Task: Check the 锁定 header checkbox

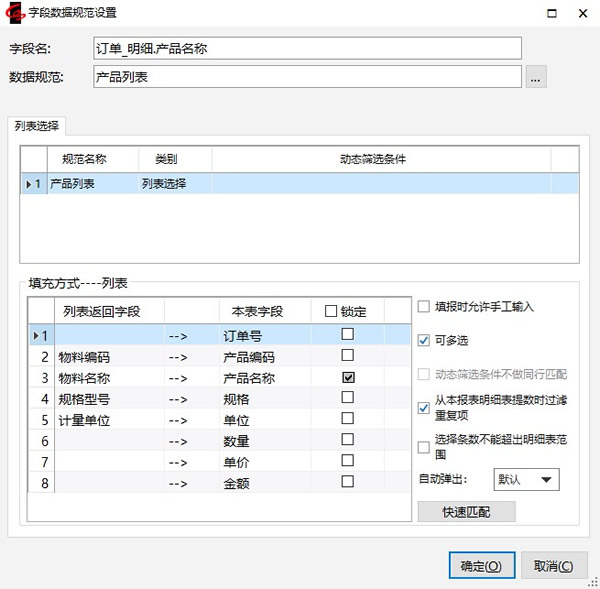Action: pos(331,311)
